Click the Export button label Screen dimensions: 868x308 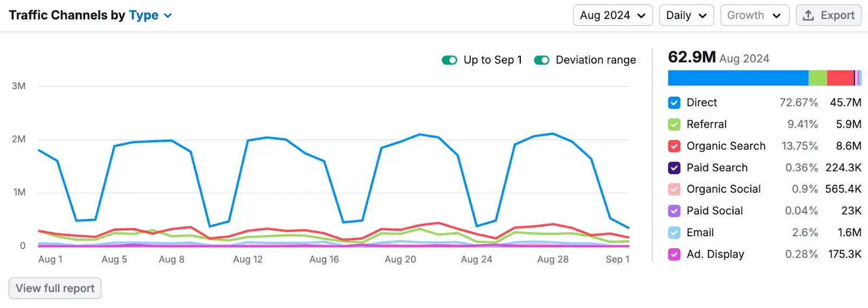click(838, 15)
